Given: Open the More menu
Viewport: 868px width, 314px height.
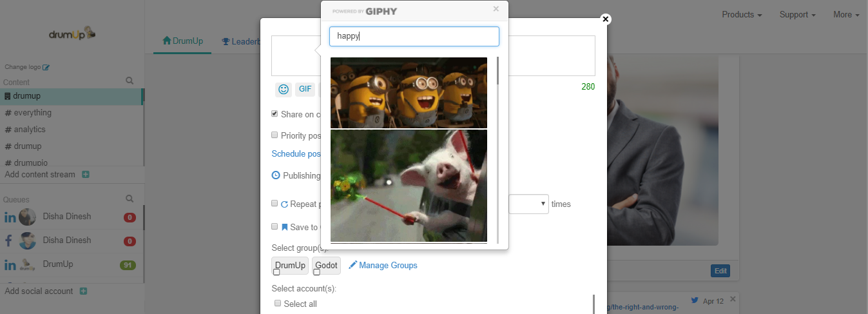Looking at the screenshot, I should pyautogui.click(x=845, y=15).
